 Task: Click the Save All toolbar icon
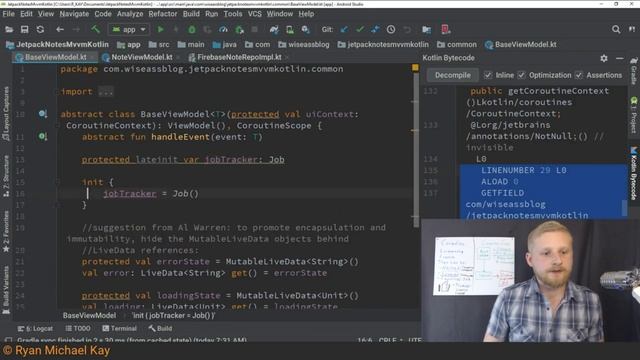tap(24, 29)
